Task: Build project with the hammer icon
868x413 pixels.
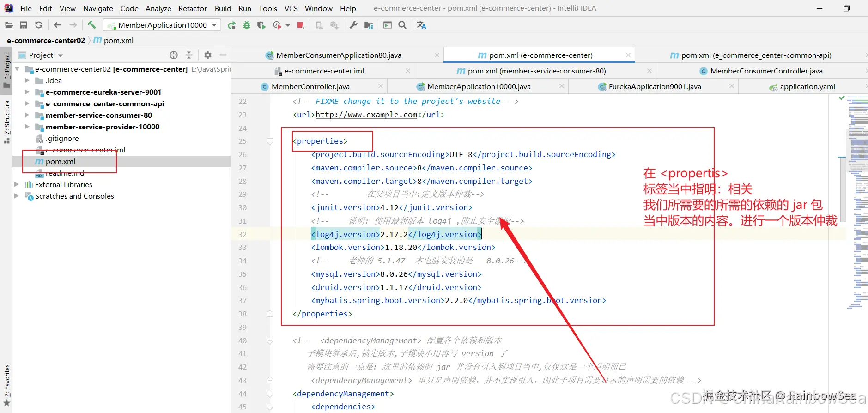Action: [91, 25]
